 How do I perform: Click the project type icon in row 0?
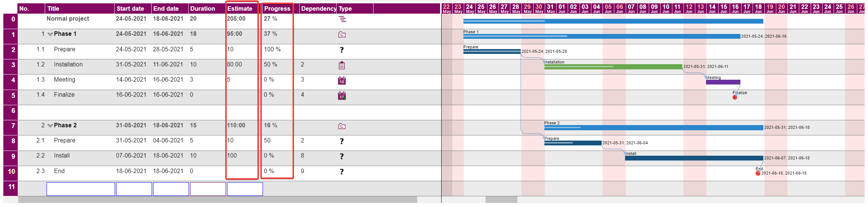342,19
